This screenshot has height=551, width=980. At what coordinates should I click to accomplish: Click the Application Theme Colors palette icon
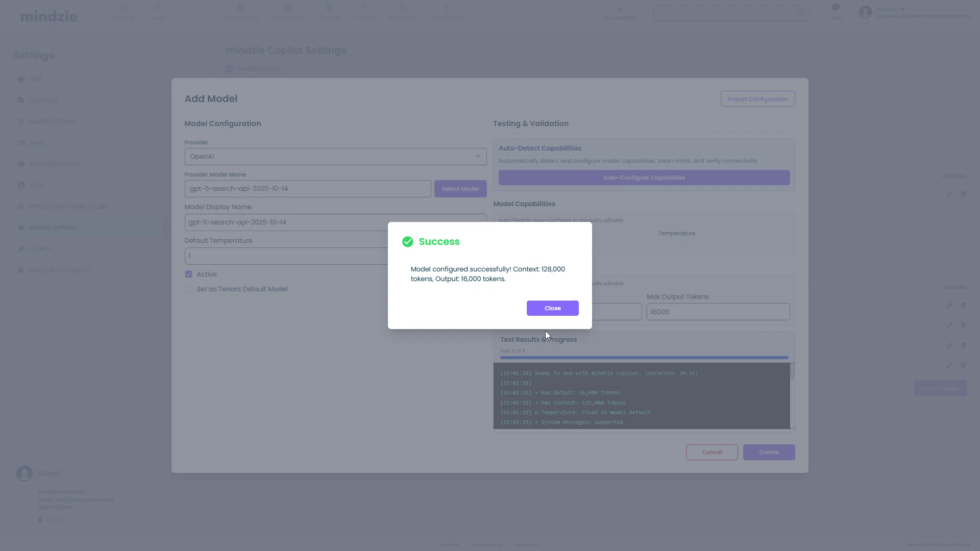pos(21,207)
